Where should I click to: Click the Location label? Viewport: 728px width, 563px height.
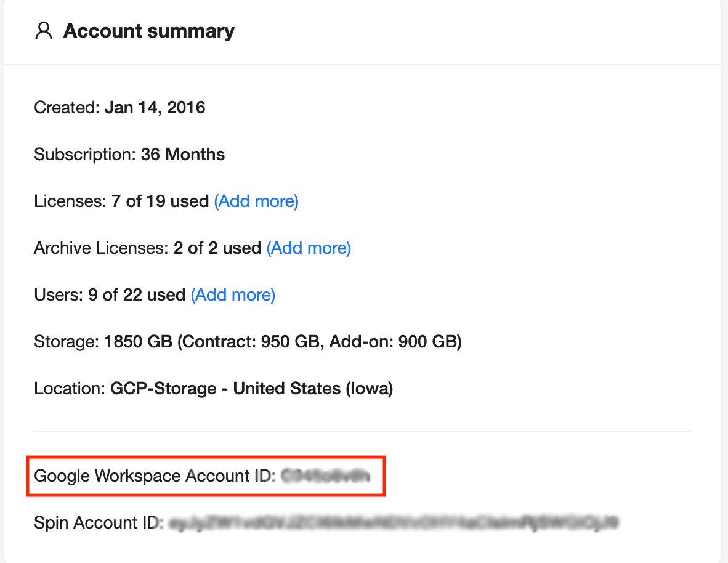pyautogui.click(x=69, y=389)
